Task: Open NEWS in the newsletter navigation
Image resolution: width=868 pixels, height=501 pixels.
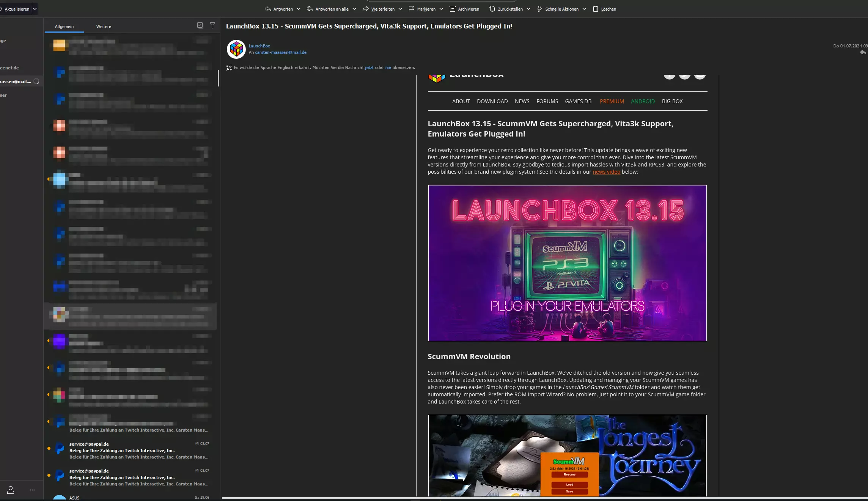Action: 522,101
